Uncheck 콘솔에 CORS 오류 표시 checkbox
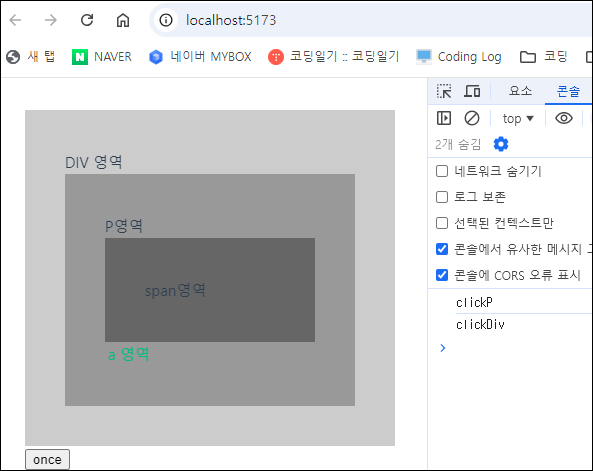 click(442, 275)
